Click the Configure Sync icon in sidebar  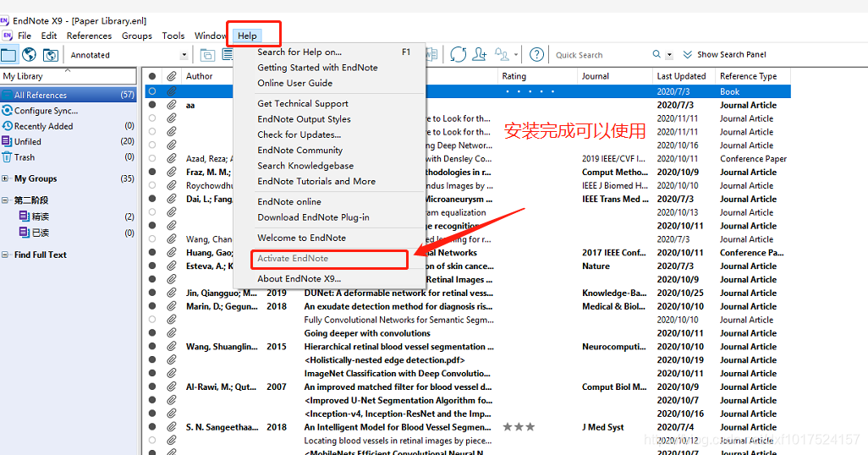7,110
